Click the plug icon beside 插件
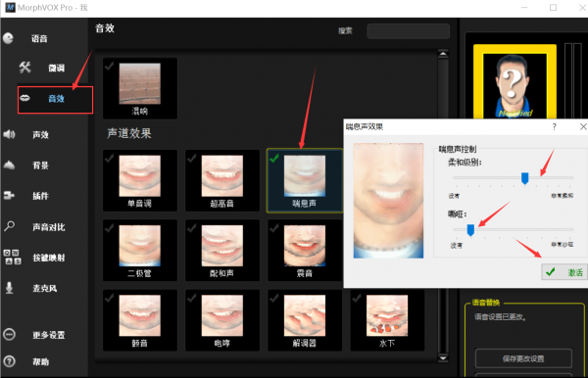 (9, 195)
